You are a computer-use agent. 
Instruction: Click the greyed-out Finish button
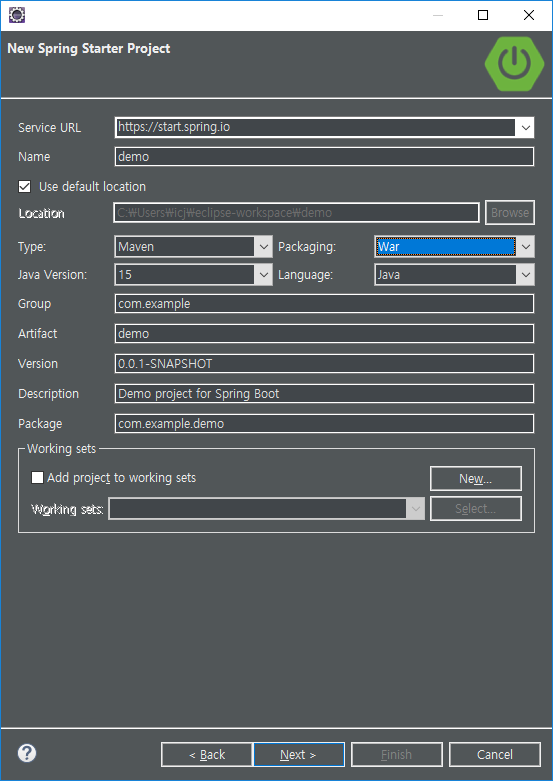[397, 755]
